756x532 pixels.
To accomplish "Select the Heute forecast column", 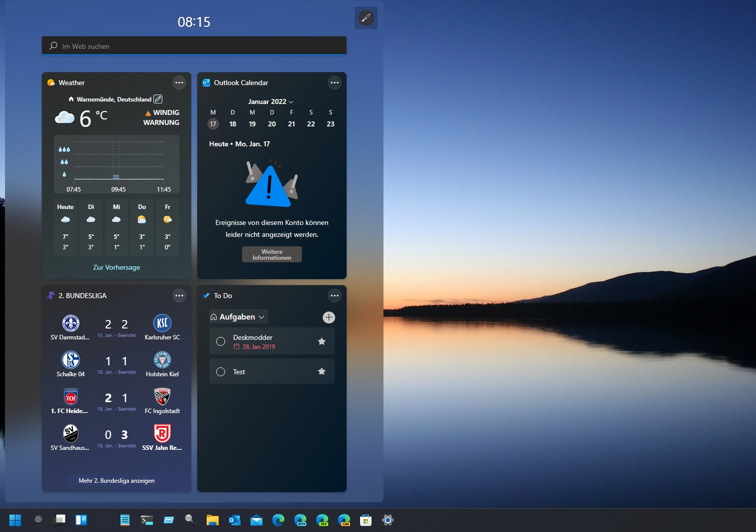I will tap(65, 227).
